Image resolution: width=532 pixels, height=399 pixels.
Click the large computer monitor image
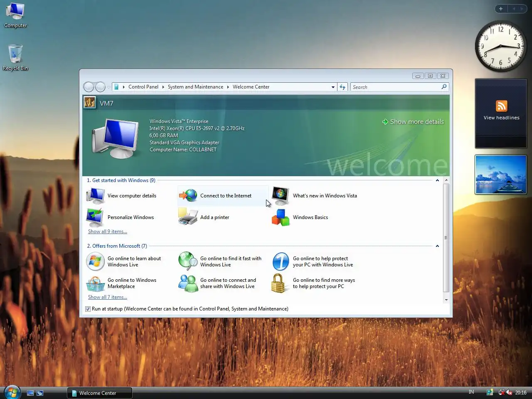(x=115, y=138)
